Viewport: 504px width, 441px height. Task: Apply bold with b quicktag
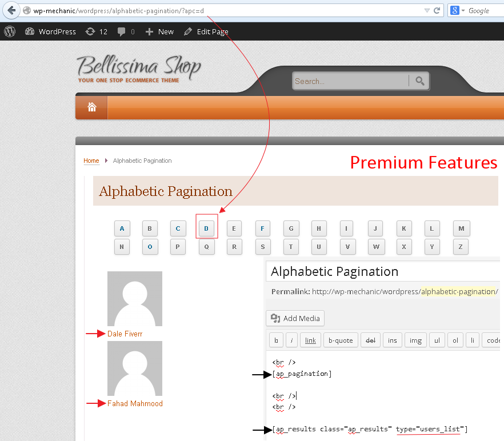pyautogui.click(x=276, y=340)
